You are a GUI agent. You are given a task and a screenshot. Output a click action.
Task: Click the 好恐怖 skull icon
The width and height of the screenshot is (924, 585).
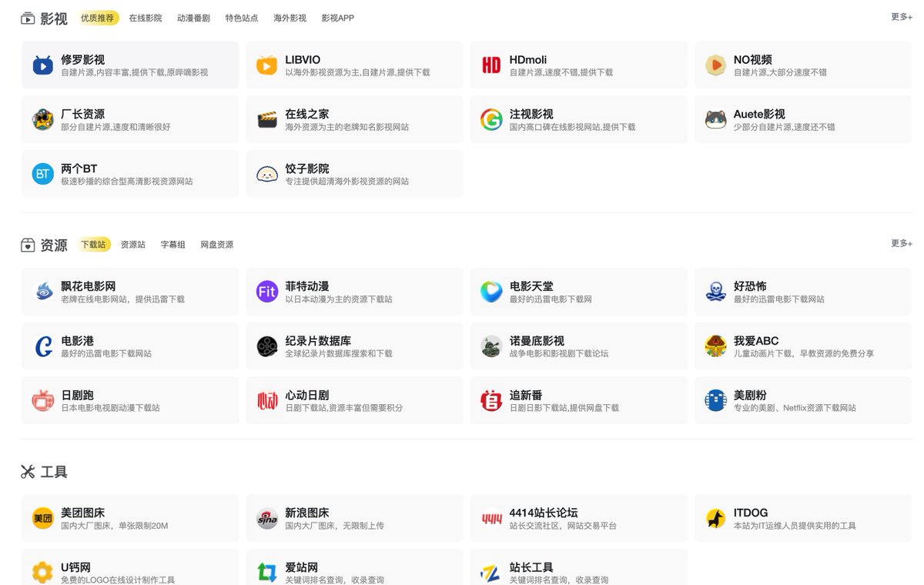[715, 292]
